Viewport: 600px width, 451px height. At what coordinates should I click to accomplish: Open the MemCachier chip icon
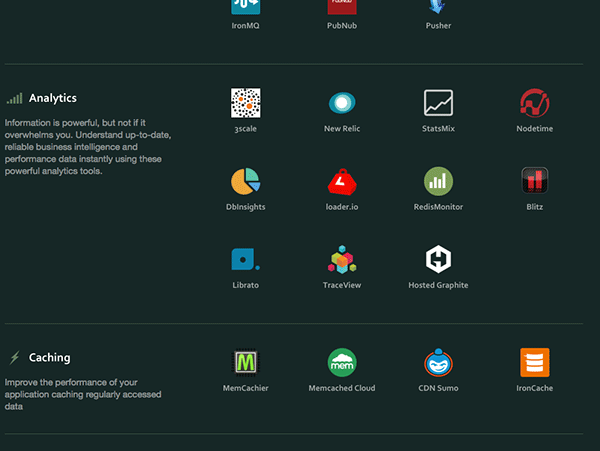245,362
